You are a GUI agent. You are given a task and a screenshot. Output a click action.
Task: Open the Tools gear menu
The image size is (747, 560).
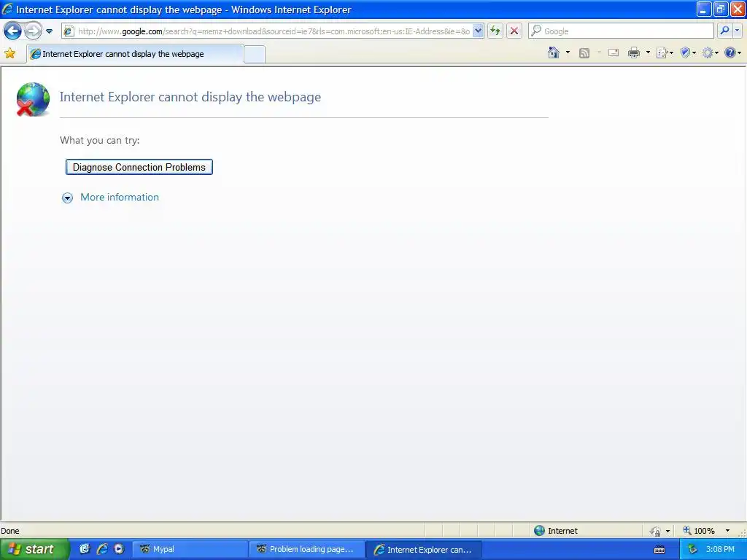click(710, 52)
